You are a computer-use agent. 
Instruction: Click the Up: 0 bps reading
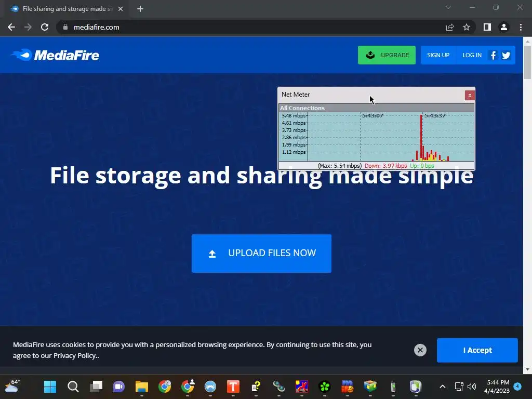point(422,166)
